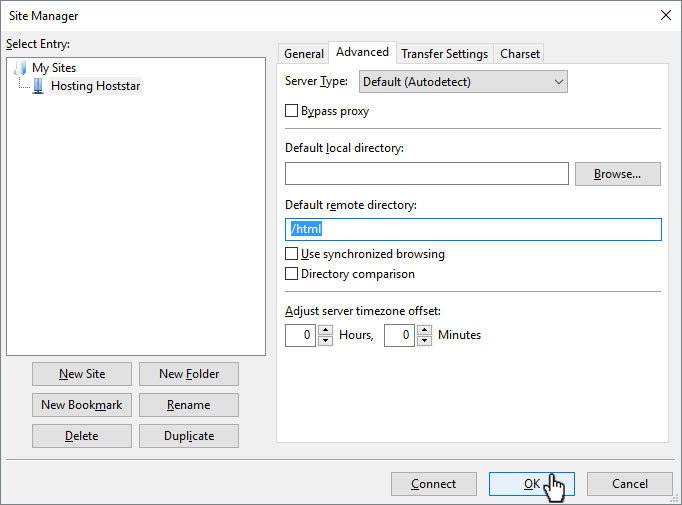This screenshot has height=505, width=682.
Task: Close the Site Manager window
Action: click(x=665, y=16)
